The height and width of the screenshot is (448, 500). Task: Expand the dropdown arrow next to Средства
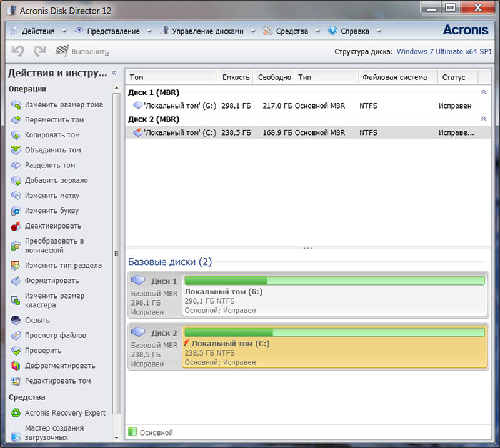(x=317, y=31)
